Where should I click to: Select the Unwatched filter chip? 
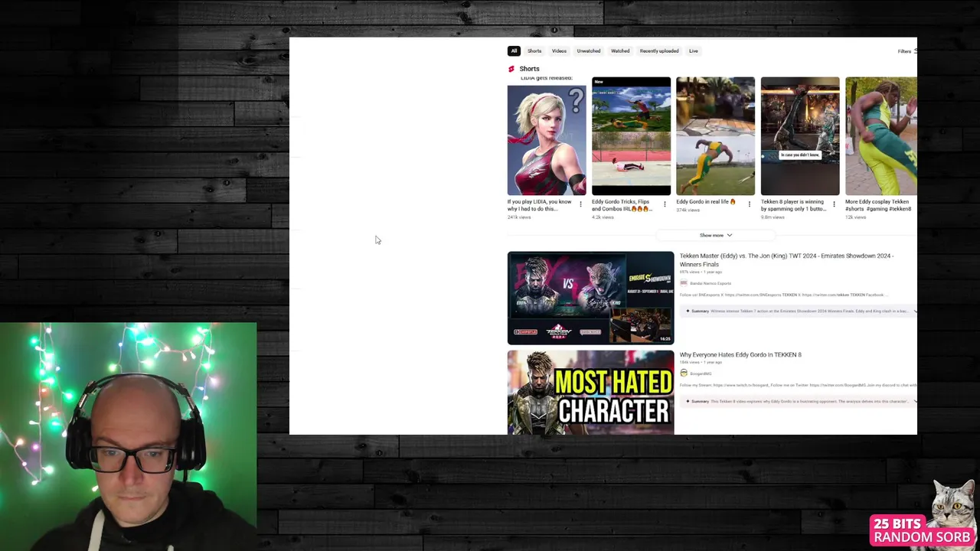(589, 51)
